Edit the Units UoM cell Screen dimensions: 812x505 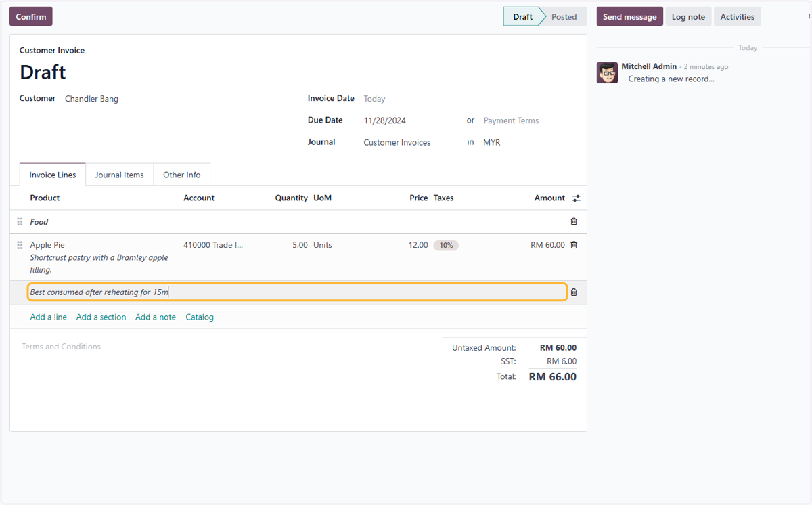pyautogui.click(x=323, y=245)
